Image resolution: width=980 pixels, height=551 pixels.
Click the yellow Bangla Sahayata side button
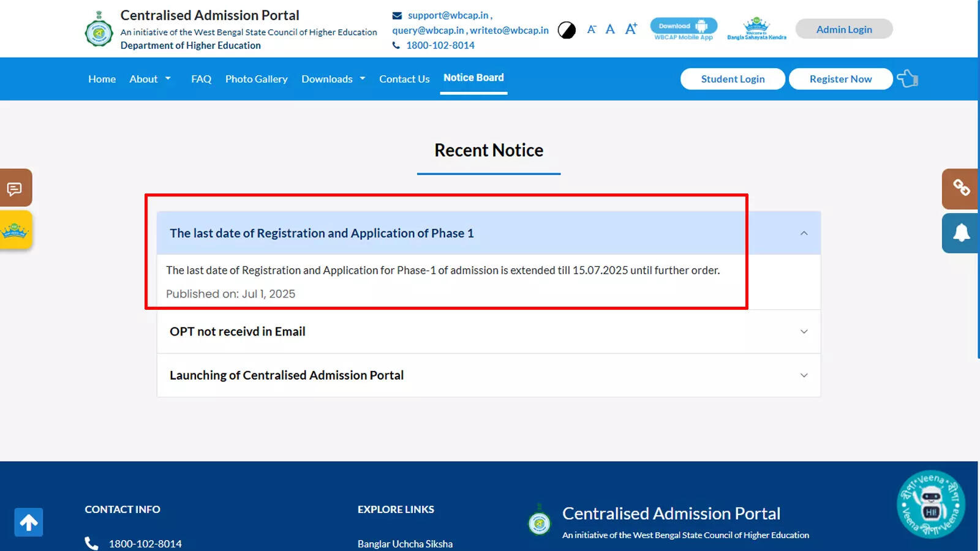pos(15,230)
